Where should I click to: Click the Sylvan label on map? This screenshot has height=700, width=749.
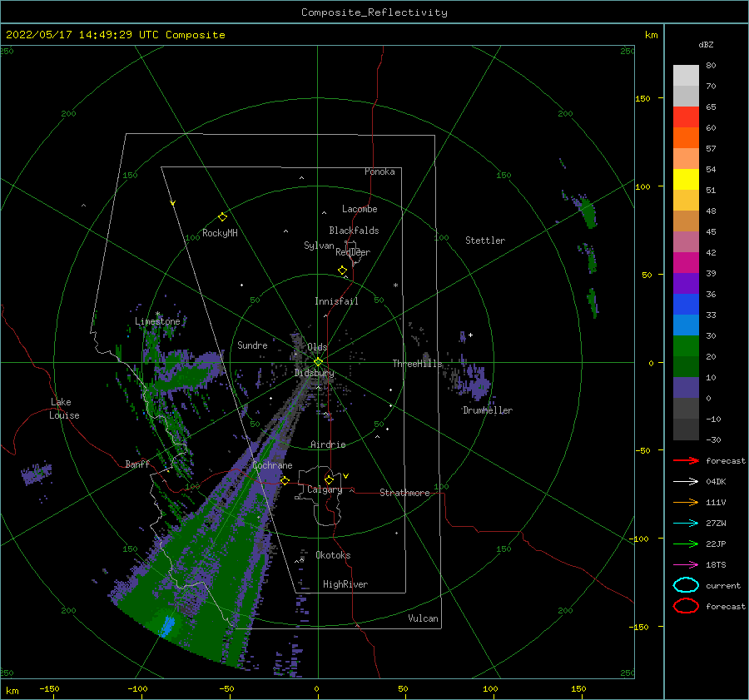click(319, 246)
